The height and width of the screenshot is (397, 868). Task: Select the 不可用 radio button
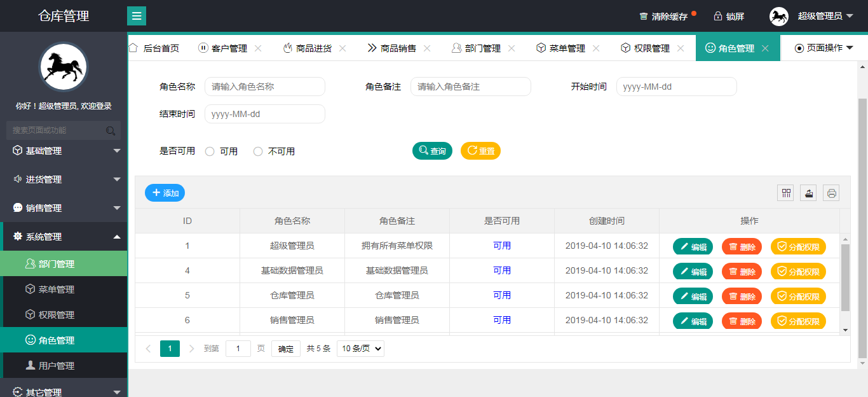point(258,151)
